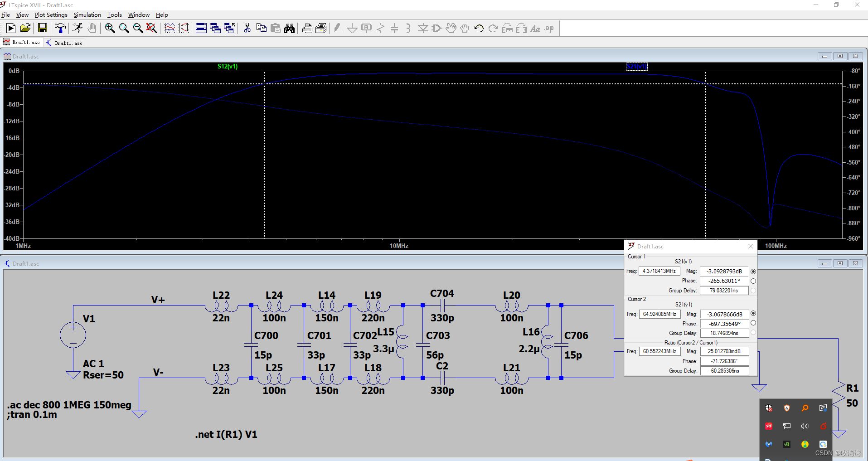Click the S12(v1) trace label
868x461 pixels.
click(x=228, y=66)
